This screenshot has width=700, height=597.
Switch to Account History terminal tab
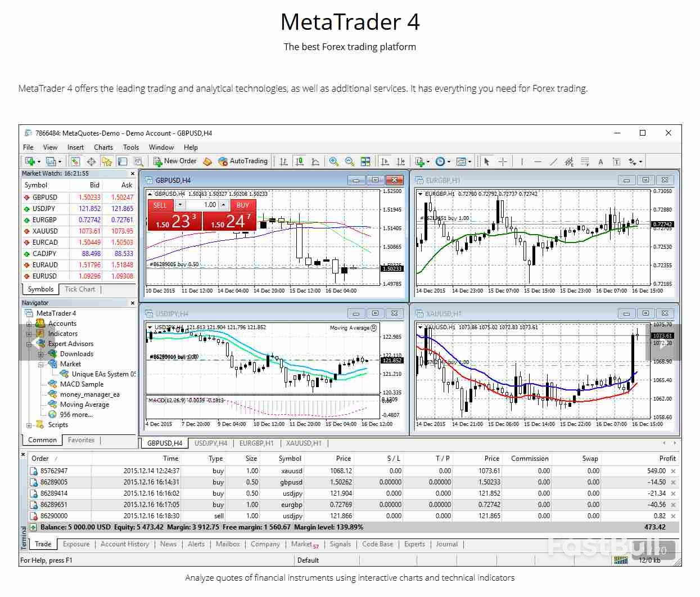pos(125,544)
